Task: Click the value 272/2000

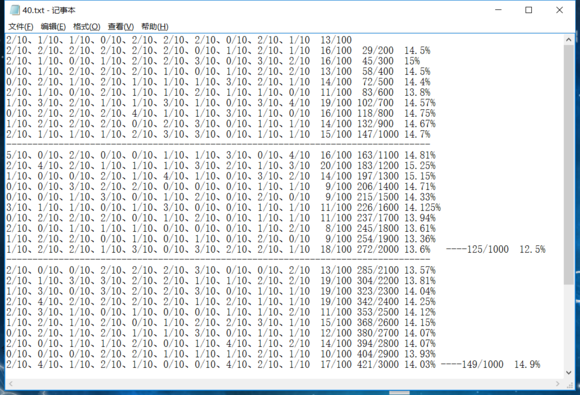Action: [378, 249]
